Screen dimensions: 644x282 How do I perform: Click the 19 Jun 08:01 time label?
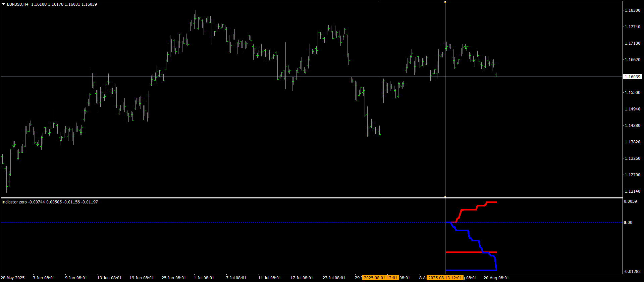point(142,278)
